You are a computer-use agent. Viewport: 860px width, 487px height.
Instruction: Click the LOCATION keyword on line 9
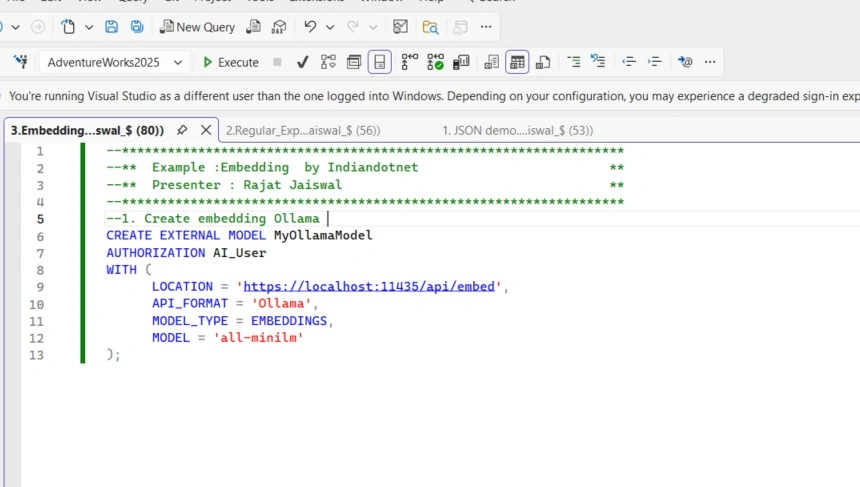[x=182, y=286]
